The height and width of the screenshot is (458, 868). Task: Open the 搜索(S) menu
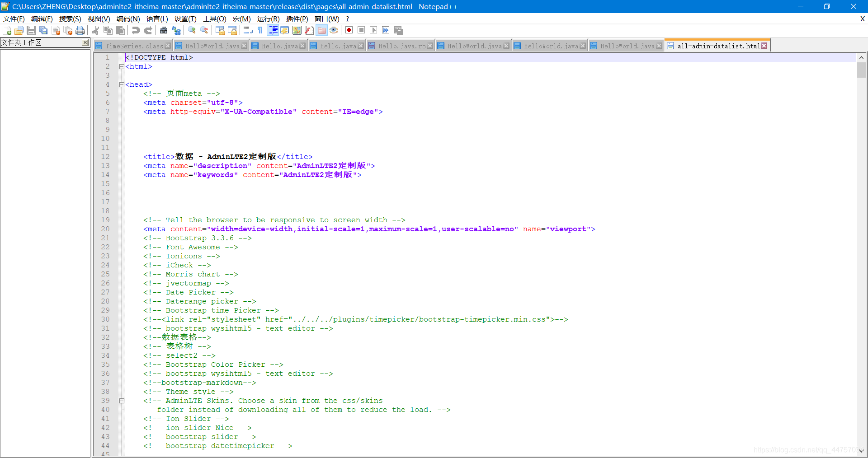(x=70, y=19)
